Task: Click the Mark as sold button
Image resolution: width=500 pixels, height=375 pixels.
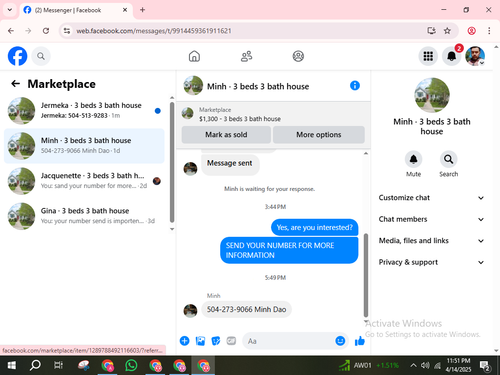Action: tap(226, 135)
